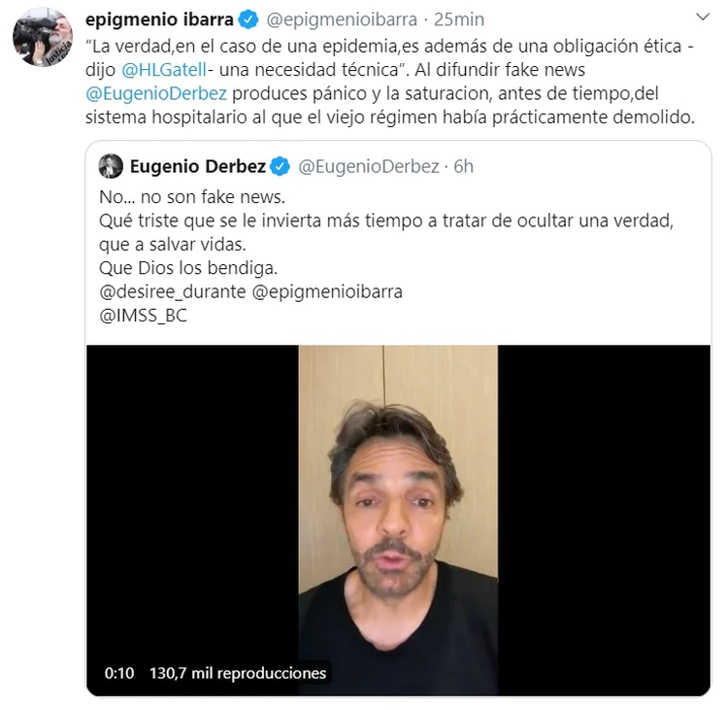The height and width of the screenshot is (710, 728).
Task: Click the 25min tweet timestamp
Action: [459, 19]
